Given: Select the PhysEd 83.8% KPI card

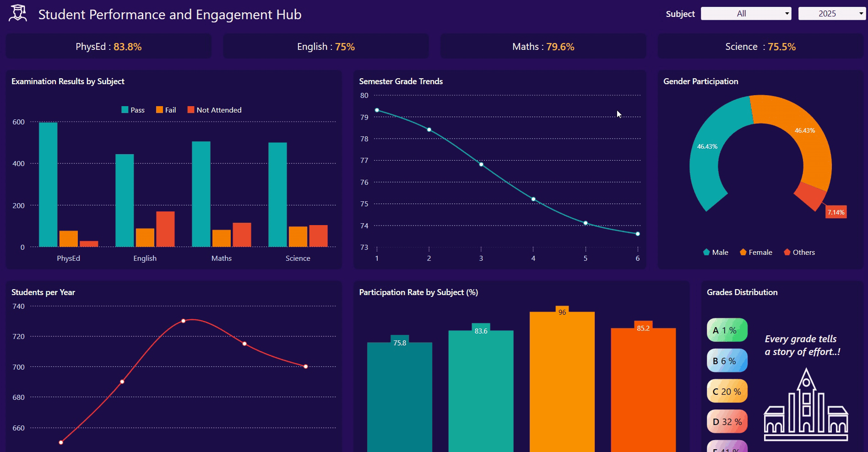Looking at the screenshot, I should click(108, 46).
